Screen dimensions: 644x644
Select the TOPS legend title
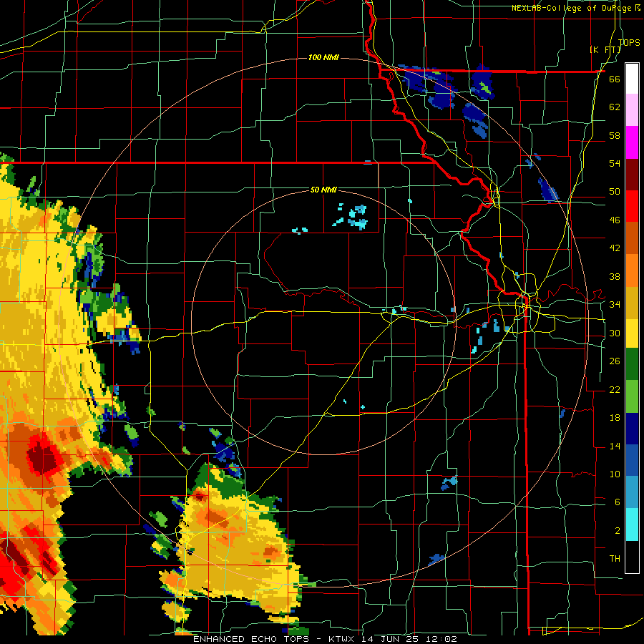(x=629, y=42)
